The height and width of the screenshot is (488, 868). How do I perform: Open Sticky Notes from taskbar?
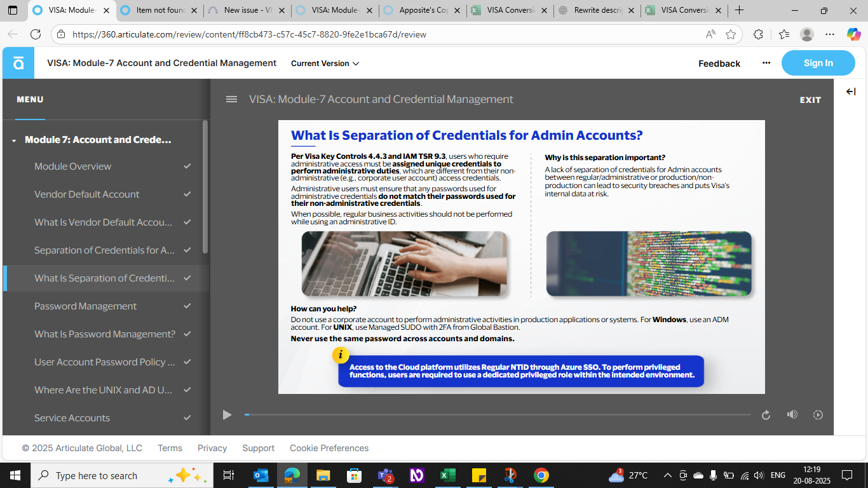478,475
